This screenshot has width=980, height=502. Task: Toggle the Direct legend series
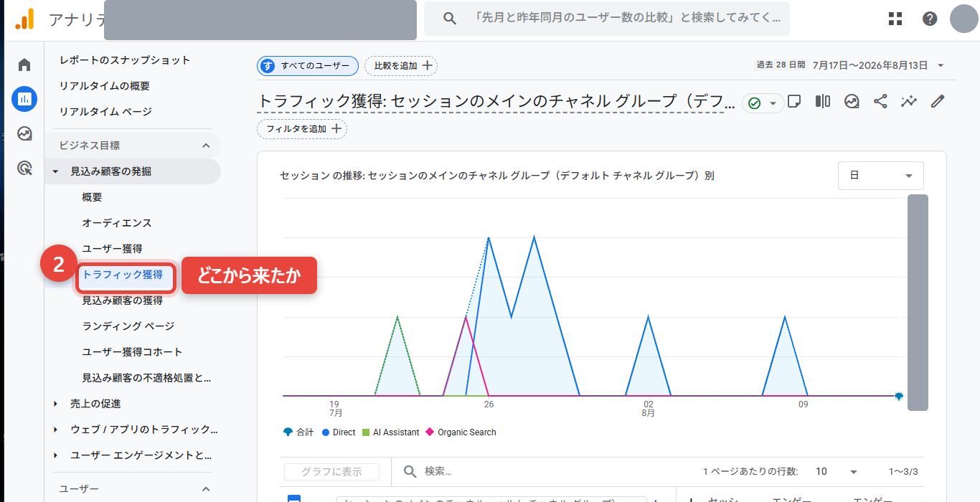point(339,432)
